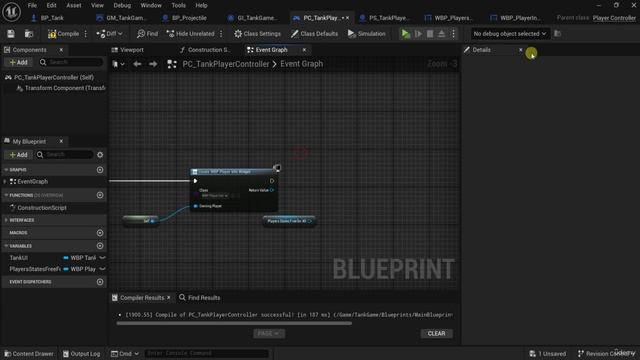This screenshot has width=640, height=360.
Task: Add new graph with plus icon
Action: 100,170
